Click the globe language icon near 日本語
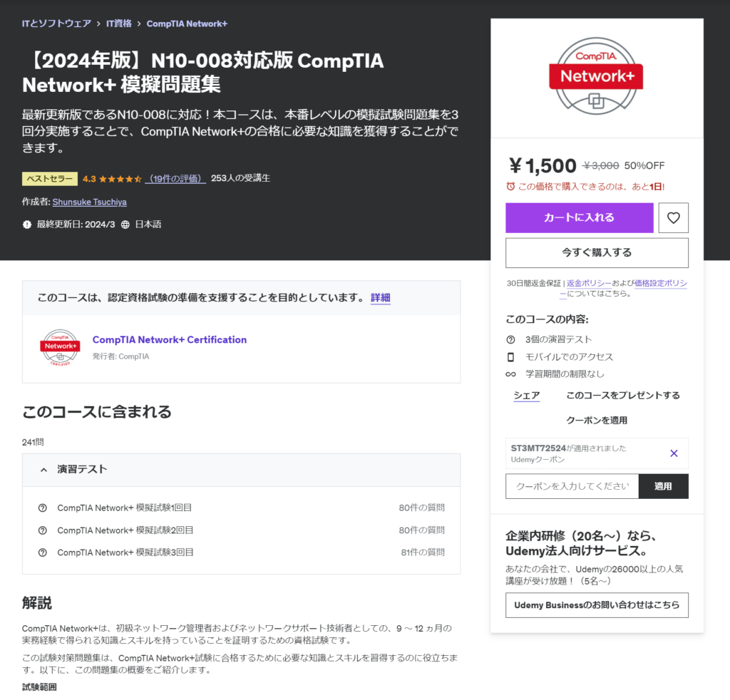Screen dimensions: 730x700 125,225
